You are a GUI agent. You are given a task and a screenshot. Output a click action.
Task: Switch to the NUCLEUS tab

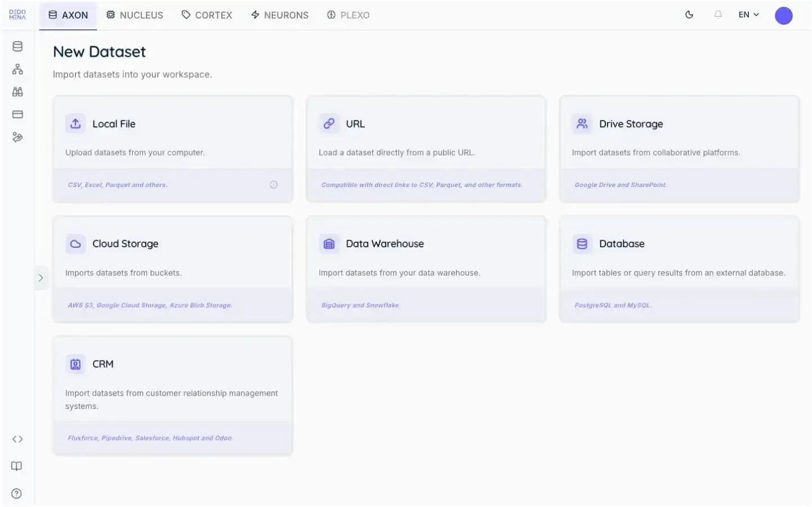pos(135,15)
